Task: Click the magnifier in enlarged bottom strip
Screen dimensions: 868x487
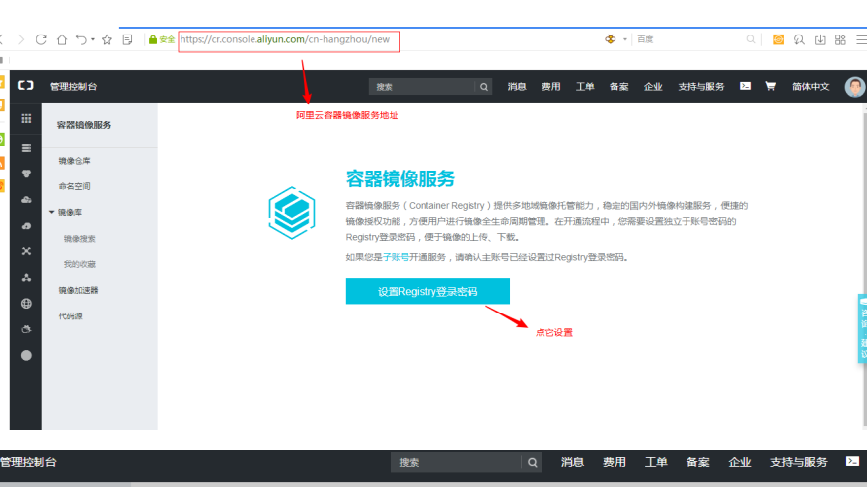Action: [x=532, y=462]
